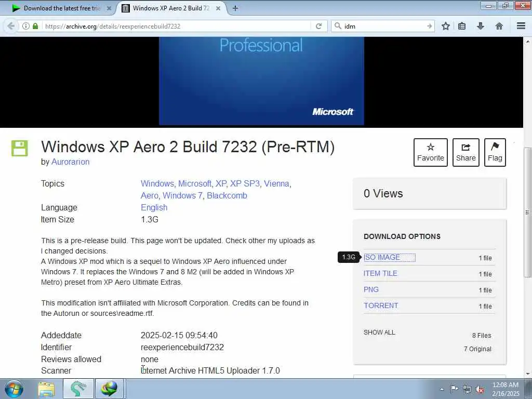The width and height of the screenshot is (532, 399).
Task: Click the network tray icon
Action: [467, 389]
